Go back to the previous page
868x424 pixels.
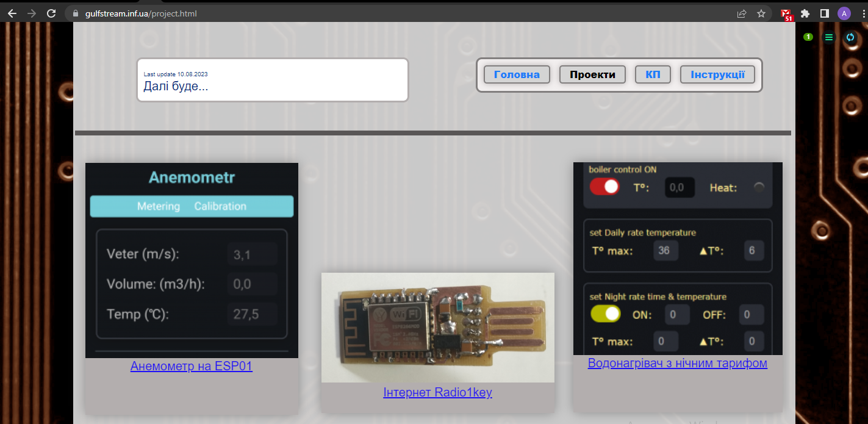pos(12,13)
